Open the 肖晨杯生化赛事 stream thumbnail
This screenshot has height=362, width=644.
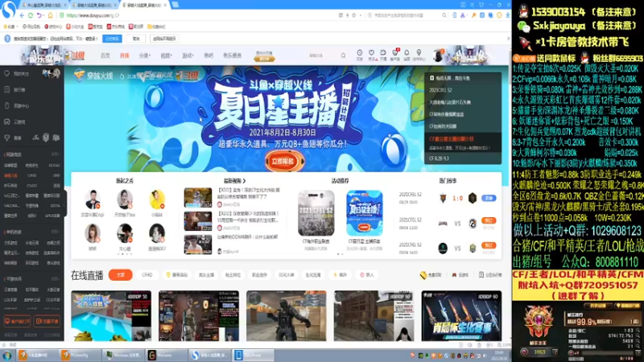461,315
